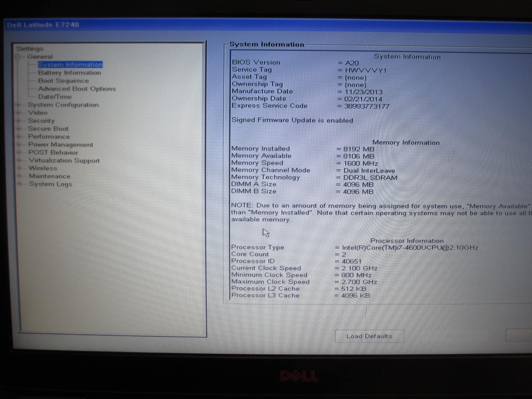
Task: Click Memory Speed value 1600 MHz
Action: tap(361, 164)
